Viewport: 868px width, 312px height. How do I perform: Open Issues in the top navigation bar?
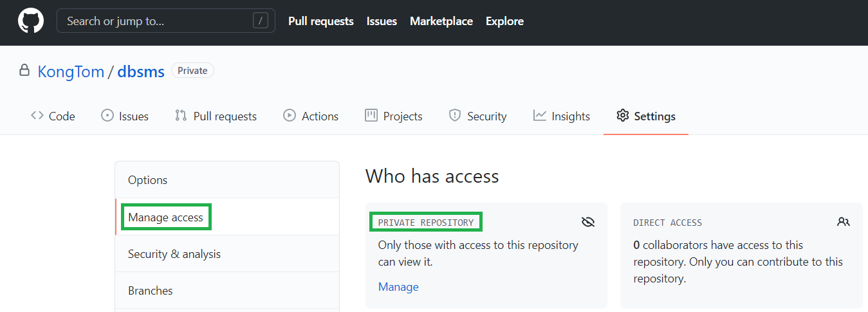tap(382, 21)
